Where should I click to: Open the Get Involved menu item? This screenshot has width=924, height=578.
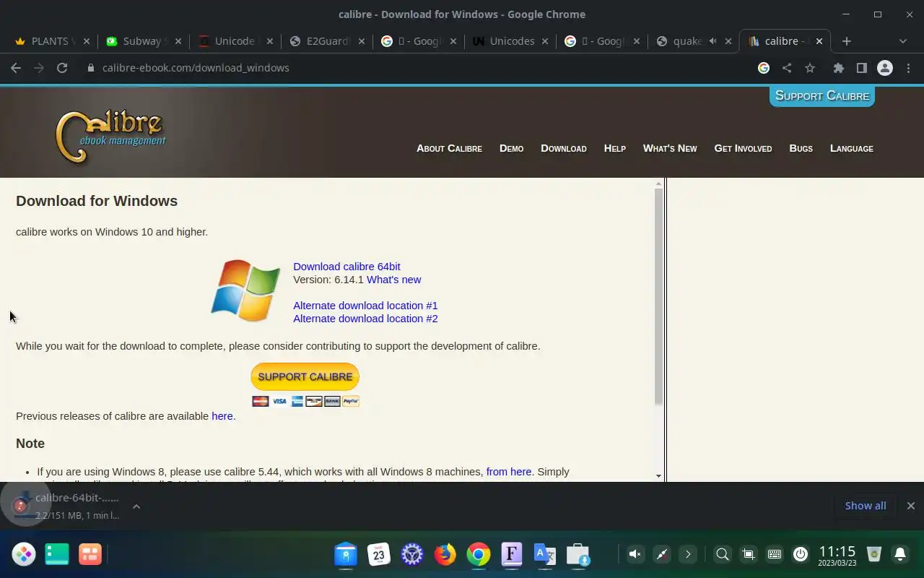743,148
